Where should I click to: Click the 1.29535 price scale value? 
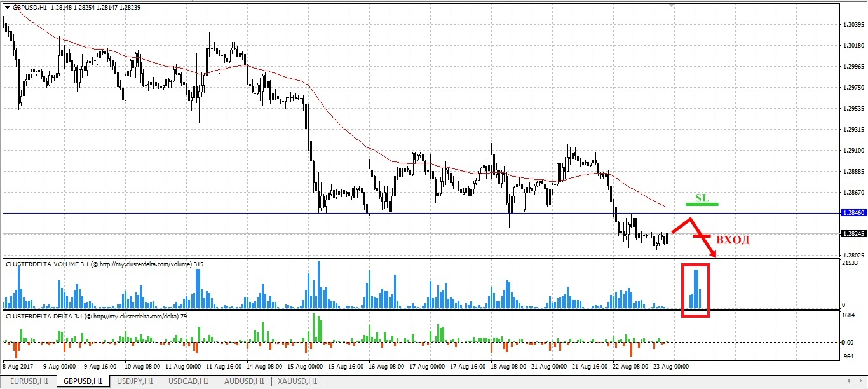pyautogui.click(x=853, y=109)
